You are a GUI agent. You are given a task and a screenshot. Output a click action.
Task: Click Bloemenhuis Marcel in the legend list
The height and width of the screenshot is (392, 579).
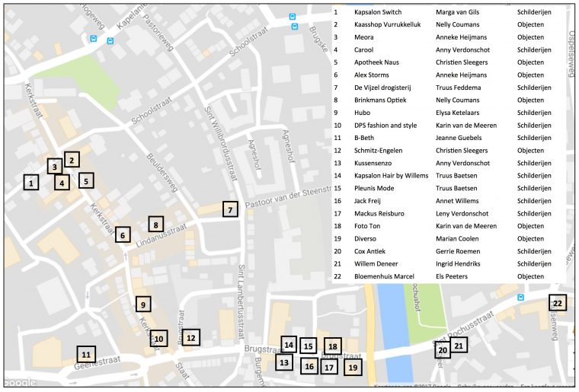[x=386, y=276]
